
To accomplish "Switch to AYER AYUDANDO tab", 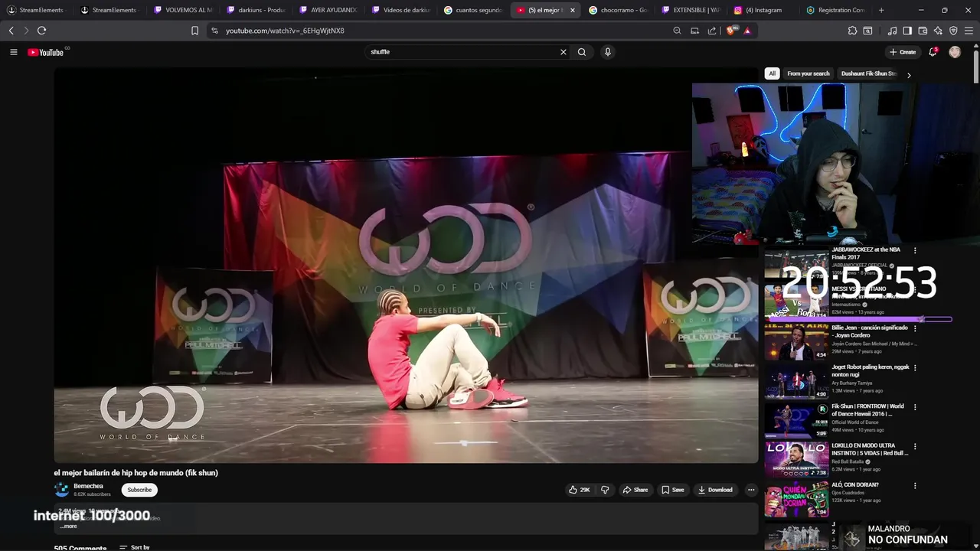I will (329, 10).
